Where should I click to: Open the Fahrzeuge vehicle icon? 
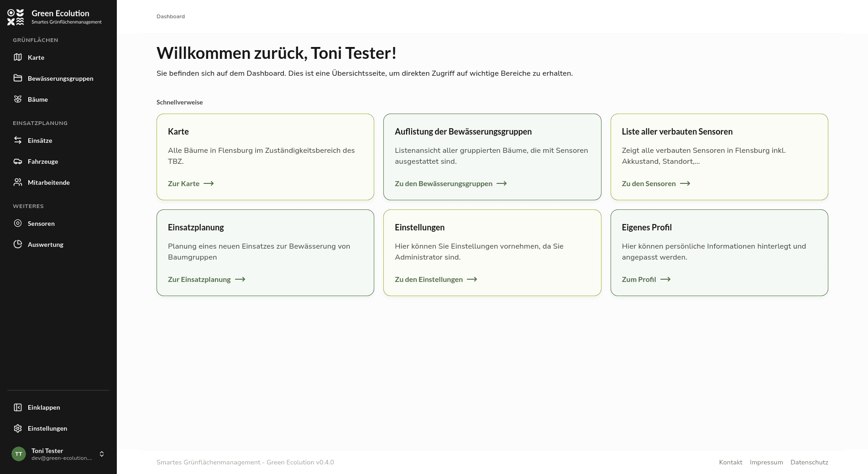pyautogui.click(x=18, y=161)
